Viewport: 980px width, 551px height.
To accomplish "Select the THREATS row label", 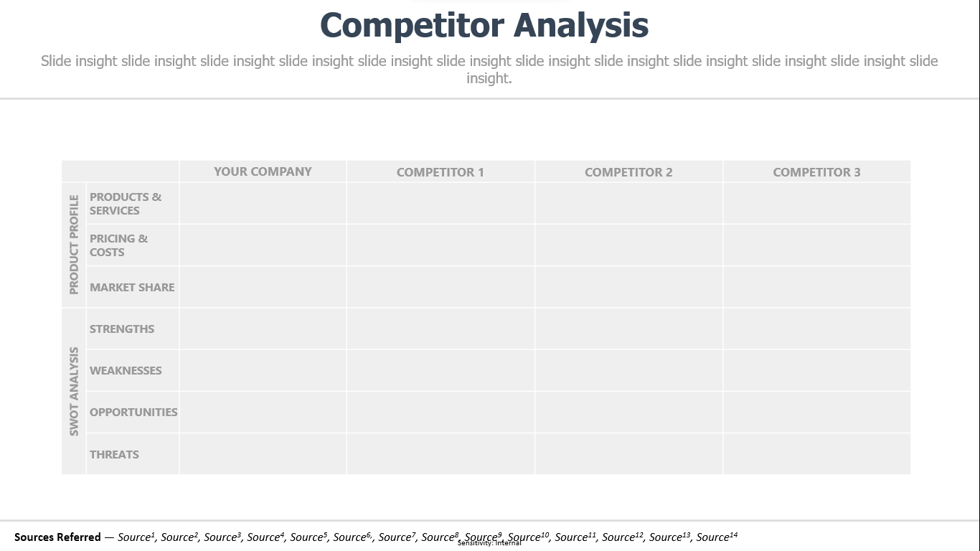I will pos(114,454).
